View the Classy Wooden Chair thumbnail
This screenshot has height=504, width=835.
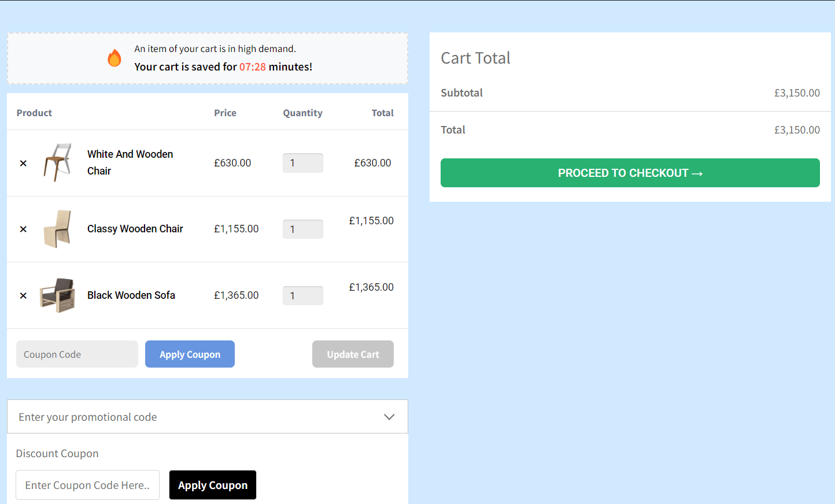point(57,229)
